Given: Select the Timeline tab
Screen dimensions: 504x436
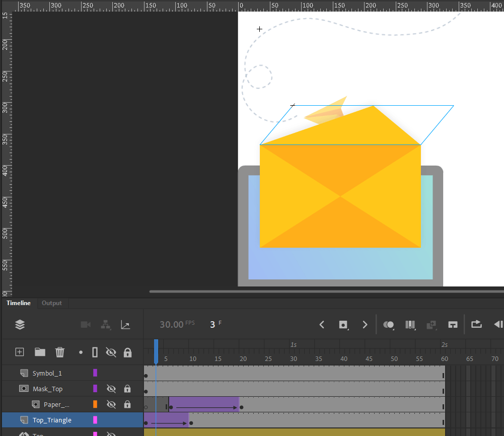Looking at the screenshot, I should point(18,303).
